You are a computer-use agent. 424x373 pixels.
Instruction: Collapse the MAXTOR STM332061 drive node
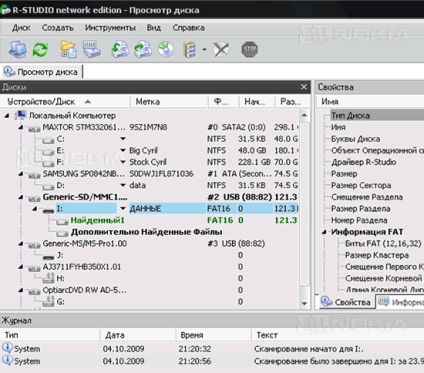[21, 127]
